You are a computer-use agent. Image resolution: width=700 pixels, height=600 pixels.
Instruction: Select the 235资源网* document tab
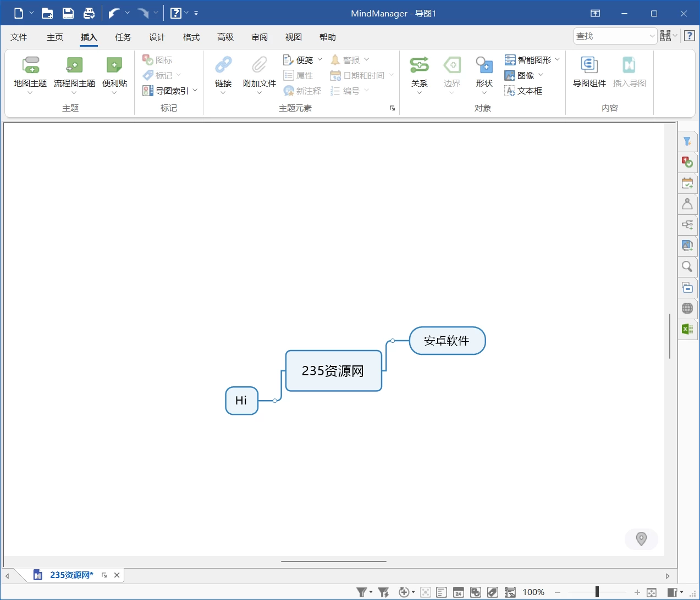[x=71, y=575]
